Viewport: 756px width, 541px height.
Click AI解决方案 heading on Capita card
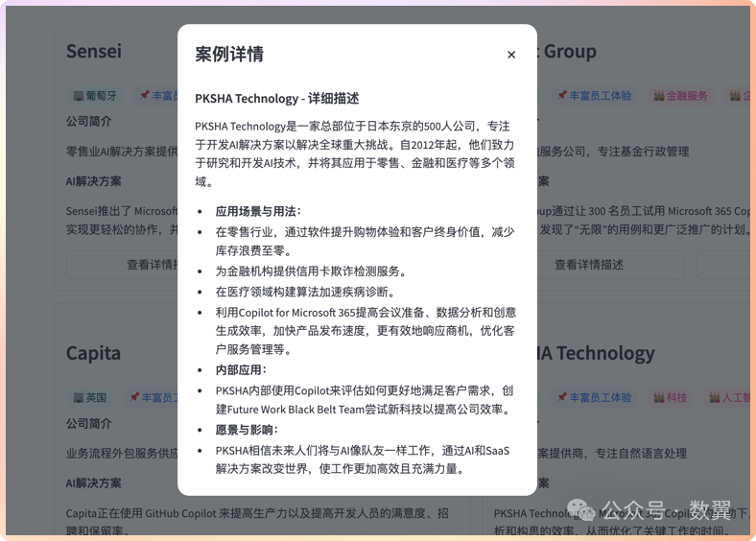(x=93, y=483)
